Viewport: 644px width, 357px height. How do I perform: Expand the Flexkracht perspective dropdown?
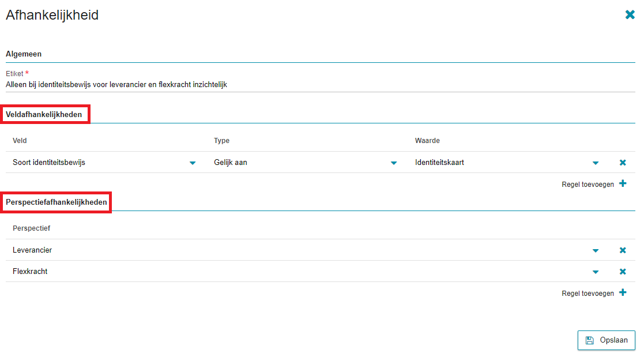(x=595, y=272)
